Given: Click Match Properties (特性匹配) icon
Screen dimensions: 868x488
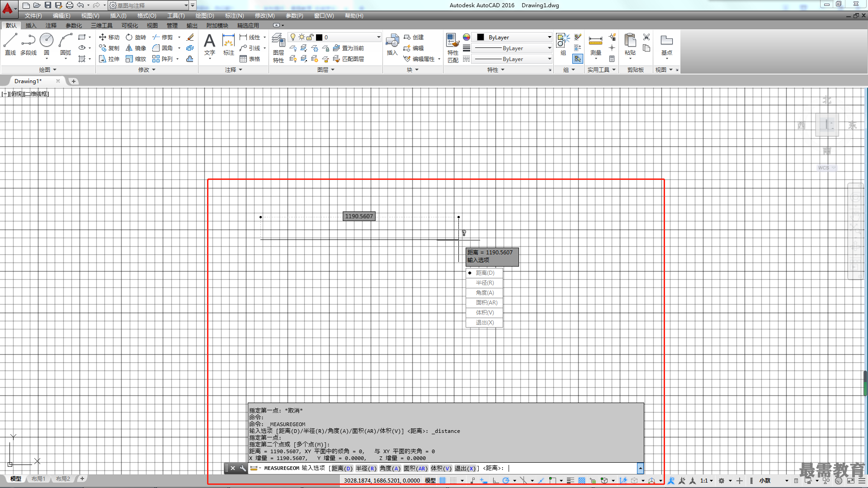Looking at the screenshot, I should [453, 48].
